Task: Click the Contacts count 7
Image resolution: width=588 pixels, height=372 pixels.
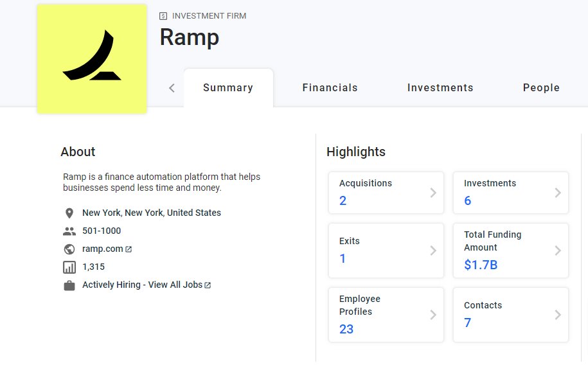Action: coord(467,323)
